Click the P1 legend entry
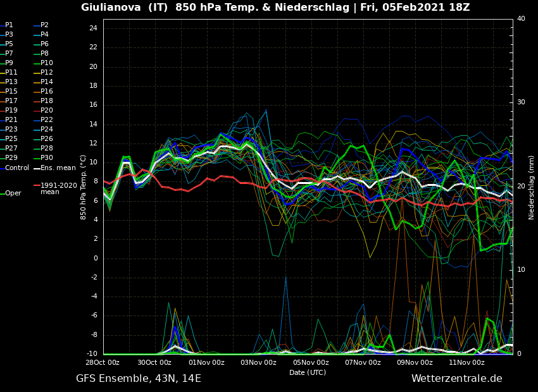The width and height of the screenshot is (538, 392). (x=9, y=25)
